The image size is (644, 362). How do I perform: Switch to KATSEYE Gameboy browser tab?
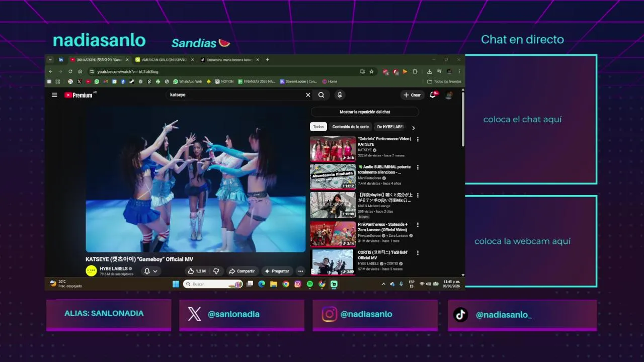99,59
